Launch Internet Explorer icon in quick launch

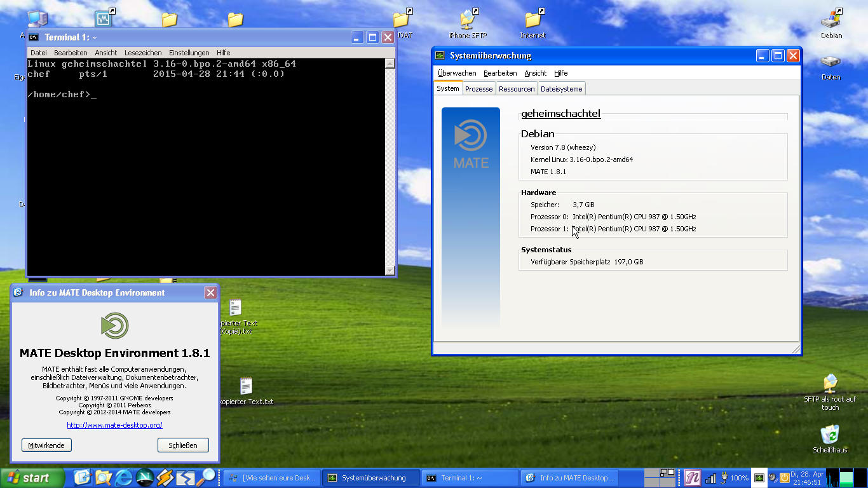[123, 477]
